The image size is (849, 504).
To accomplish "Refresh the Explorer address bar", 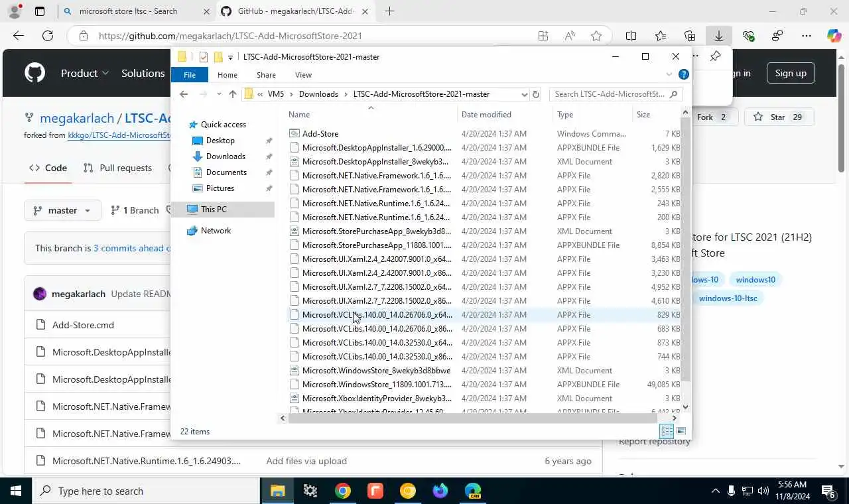I will (536, 94).
